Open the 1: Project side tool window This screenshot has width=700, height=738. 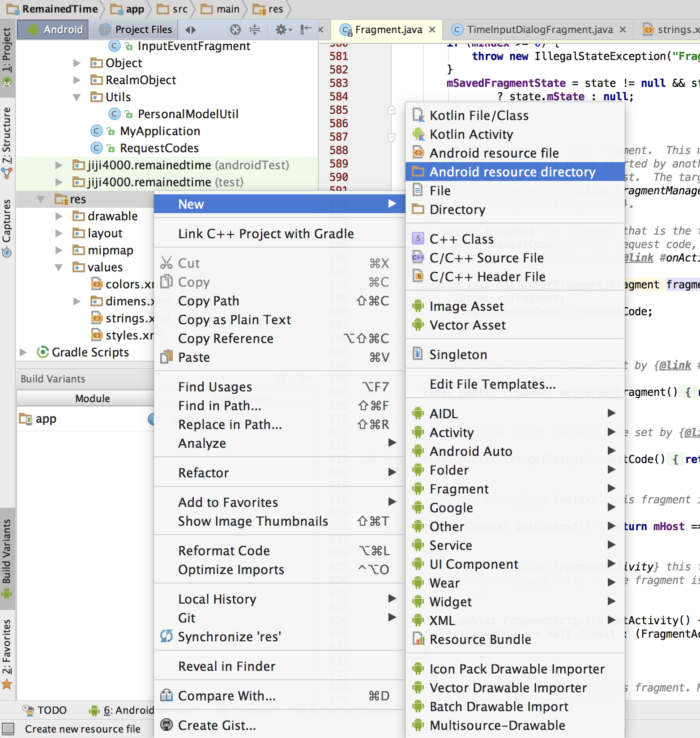coord(7,57)
